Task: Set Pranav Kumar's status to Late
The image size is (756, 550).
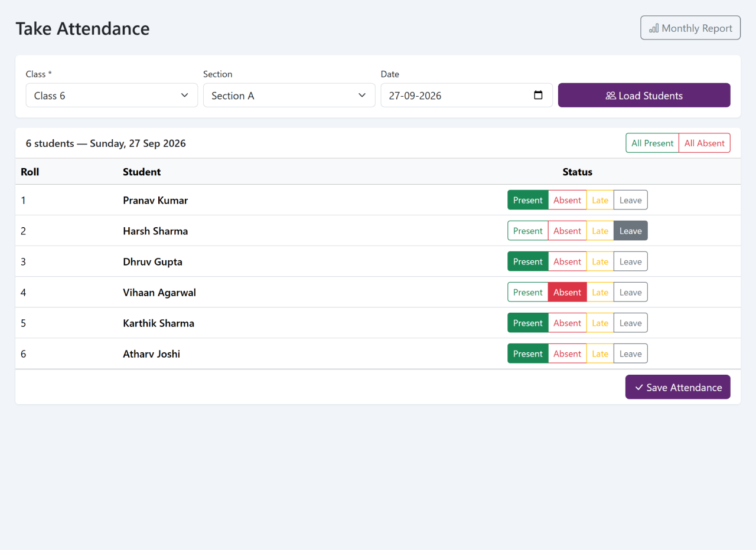Action: coord(600,200)
